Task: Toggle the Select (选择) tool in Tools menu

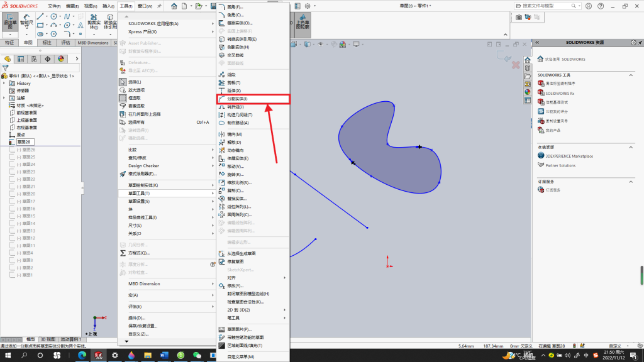Action: click(x=135, y=82)
